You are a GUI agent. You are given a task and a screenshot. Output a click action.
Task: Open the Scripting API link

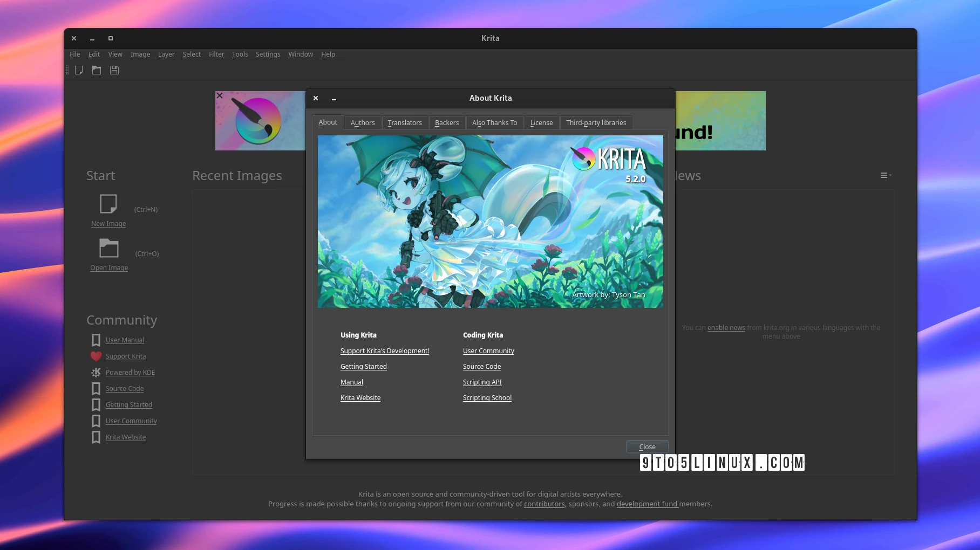(x=482, y=382)
